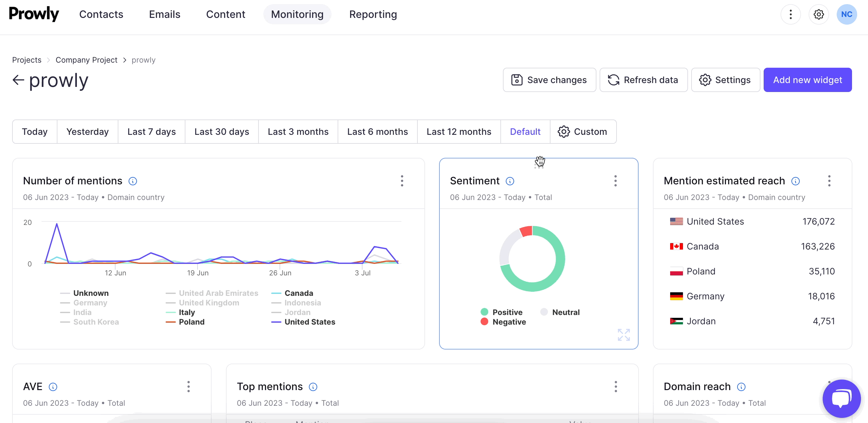Select the Last 12 months range

(459, 132)
